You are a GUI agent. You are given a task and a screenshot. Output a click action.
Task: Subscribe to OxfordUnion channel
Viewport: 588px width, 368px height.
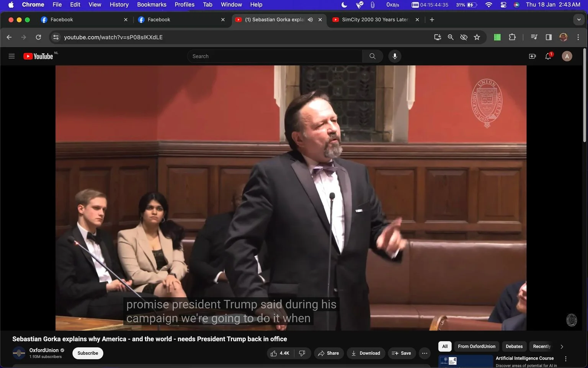(88, 353)
